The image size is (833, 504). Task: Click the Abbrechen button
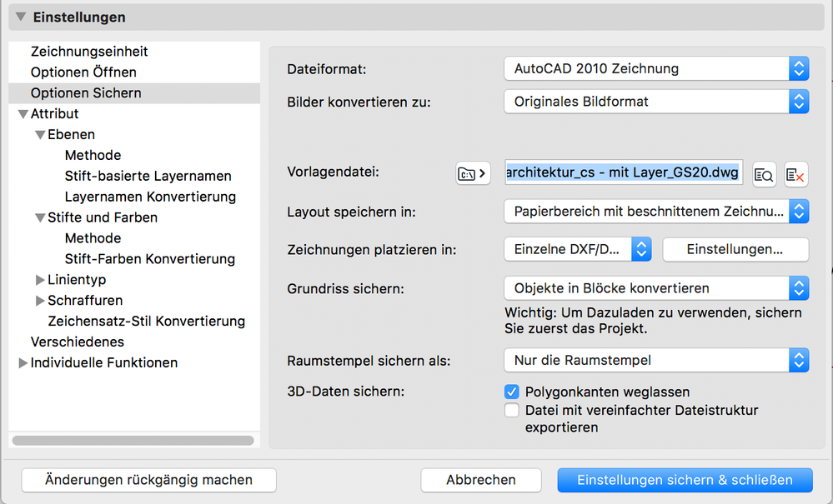[x=480, y=480]
